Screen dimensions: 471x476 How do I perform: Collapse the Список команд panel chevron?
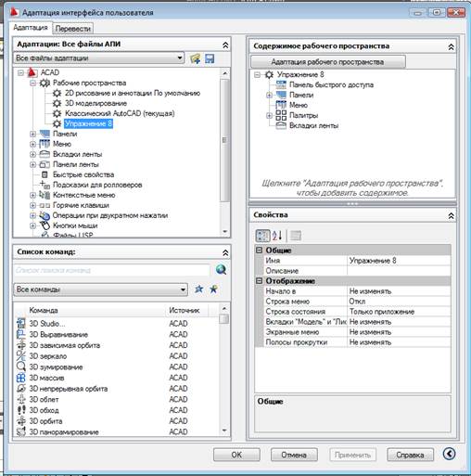pos(225,252)
